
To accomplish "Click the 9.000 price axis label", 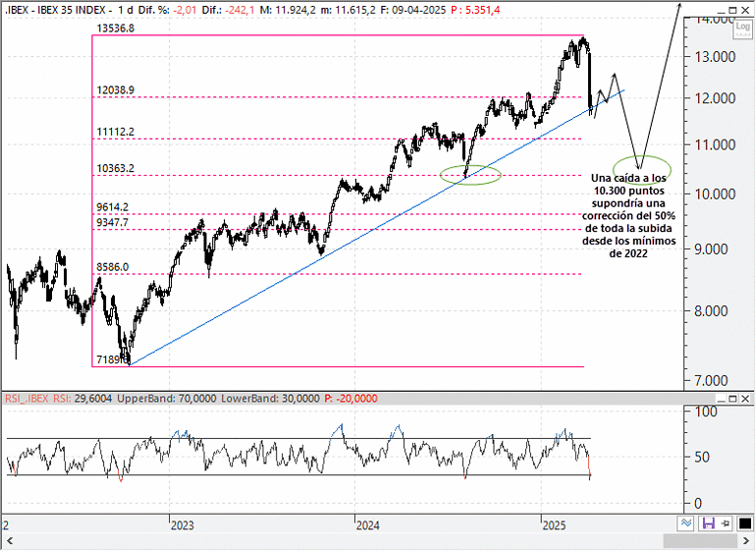I will pos(711,249).
